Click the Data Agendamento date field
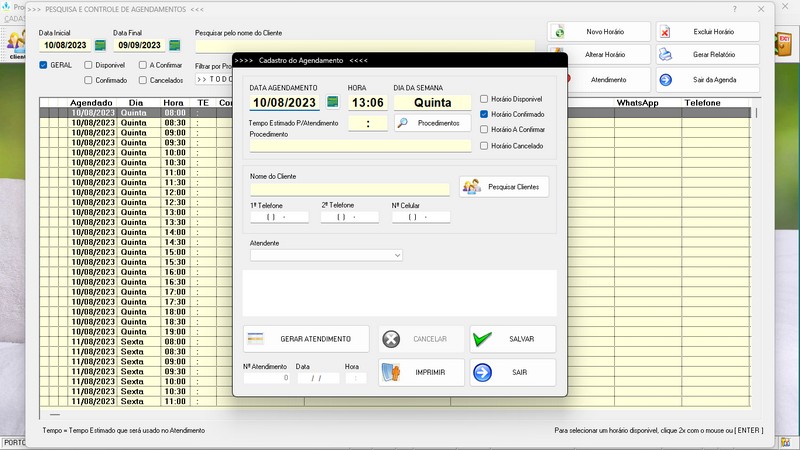This screenshot has height=450, width=800. click(x=285, y=103)
